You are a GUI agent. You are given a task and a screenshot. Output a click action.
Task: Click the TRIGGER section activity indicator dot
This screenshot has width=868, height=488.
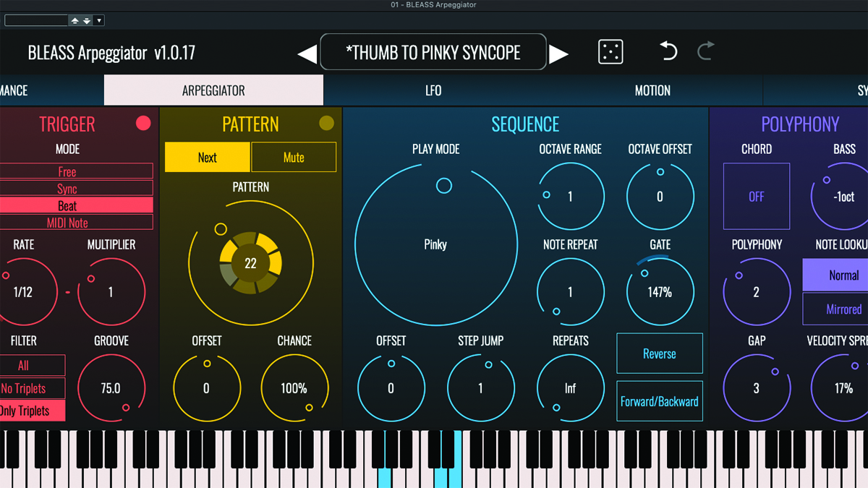click(x=142, y=124)
